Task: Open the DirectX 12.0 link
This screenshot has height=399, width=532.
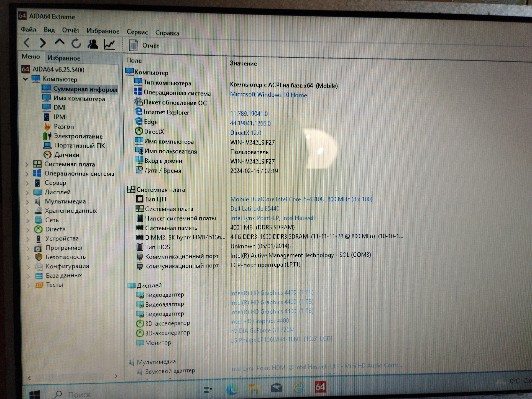Action: pos(245,133)
